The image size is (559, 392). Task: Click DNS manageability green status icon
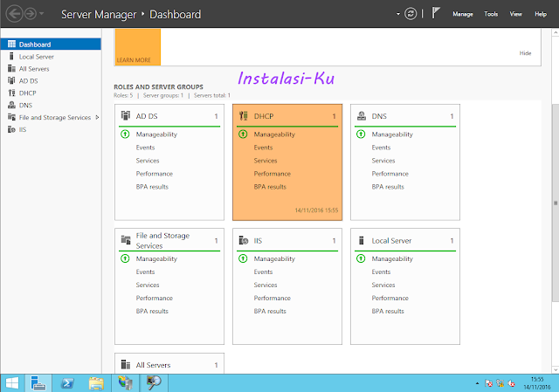361,134
